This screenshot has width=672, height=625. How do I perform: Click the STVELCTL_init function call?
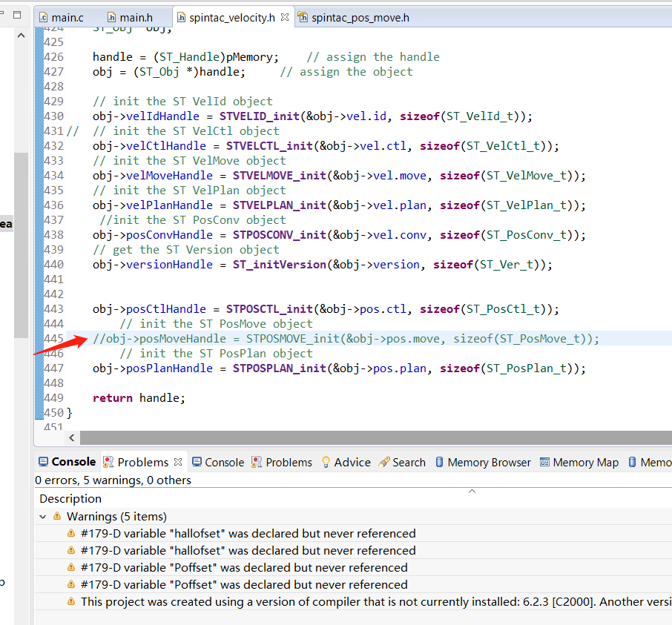[x=269, y=146]
